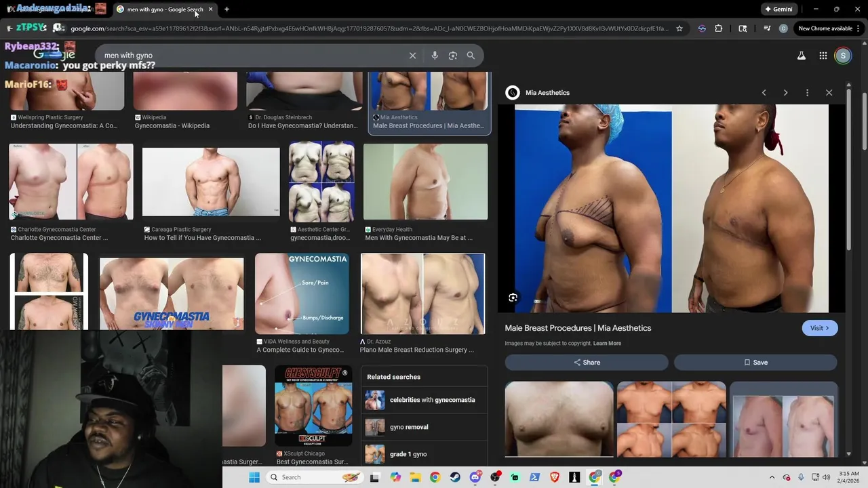
Task: Close the image preview panel
Action: 829,93
